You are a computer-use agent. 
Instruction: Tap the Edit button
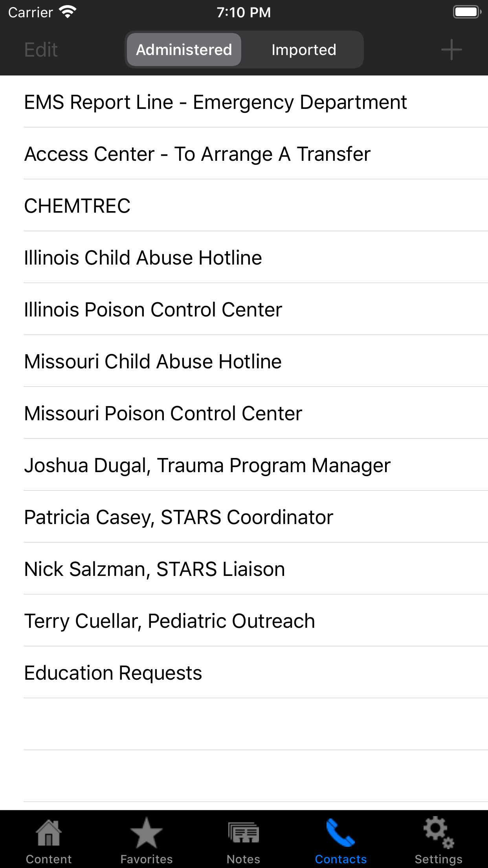pyautogui.click(x=41, y=49)
